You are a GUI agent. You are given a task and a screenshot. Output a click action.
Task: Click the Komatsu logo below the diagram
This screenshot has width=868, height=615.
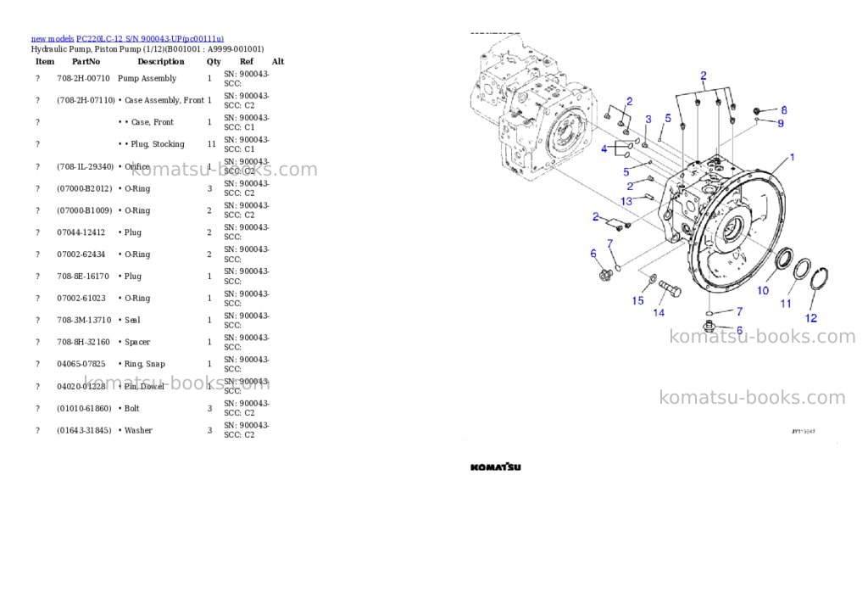coord(495,467)
